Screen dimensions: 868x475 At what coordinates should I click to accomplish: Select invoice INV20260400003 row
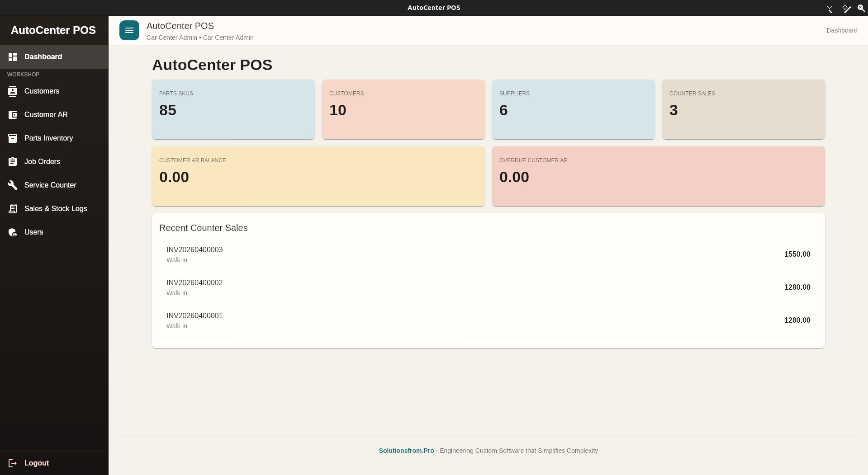489,254
